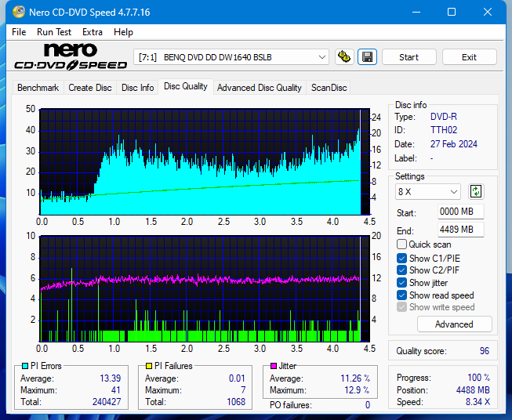Switch to the Create Disc tab
The width and height of the screenshot is (512, 420).
[x=90, y=88]
